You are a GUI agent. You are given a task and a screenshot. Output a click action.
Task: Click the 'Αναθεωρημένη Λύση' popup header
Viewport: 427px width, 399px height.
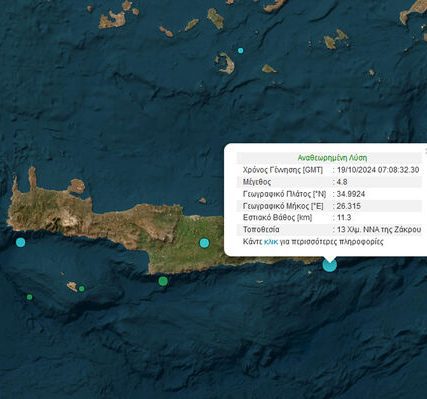332,158
